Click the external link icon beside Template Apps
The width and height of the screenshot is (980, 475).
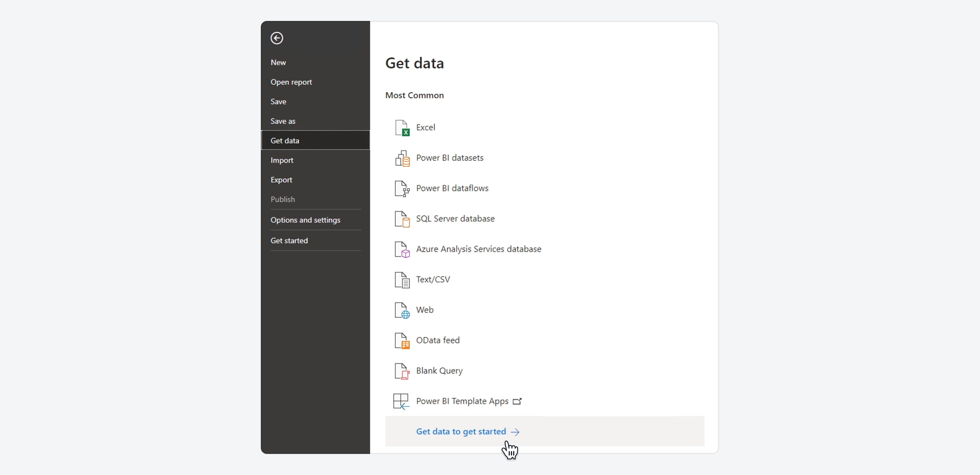click(x=517, y=401)
